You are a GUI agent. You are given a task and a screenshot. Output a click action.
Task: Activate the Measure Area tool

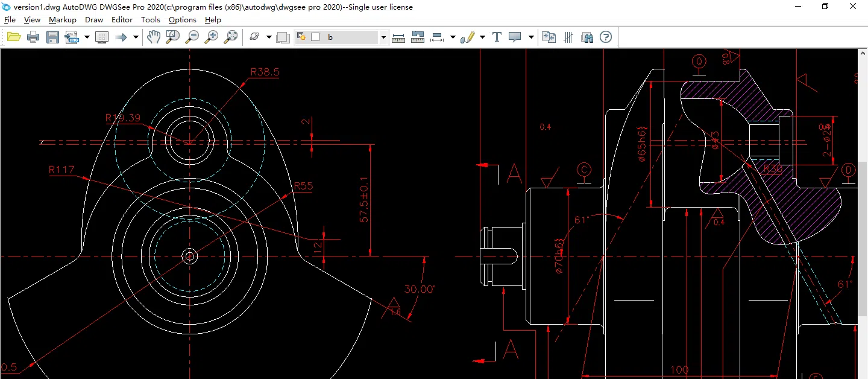point(418,37)
